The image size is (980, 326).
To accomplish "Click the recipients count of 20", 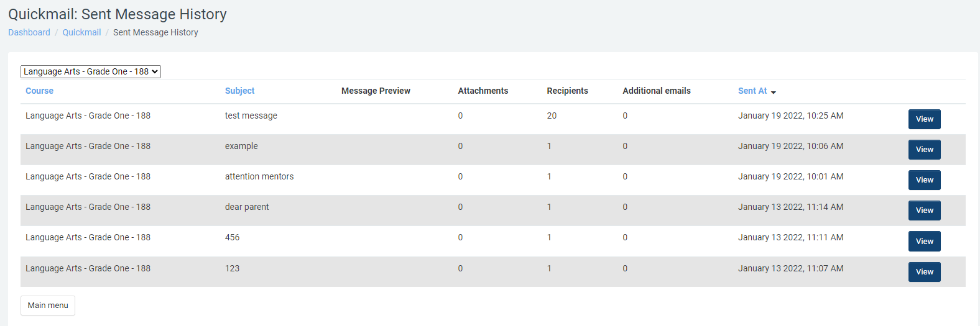I will [552, 115].
